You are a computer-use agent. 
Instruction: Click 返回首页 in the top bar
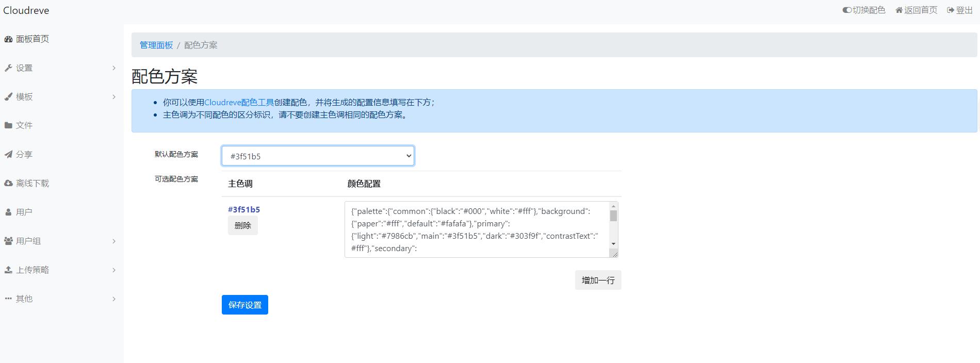921,10
